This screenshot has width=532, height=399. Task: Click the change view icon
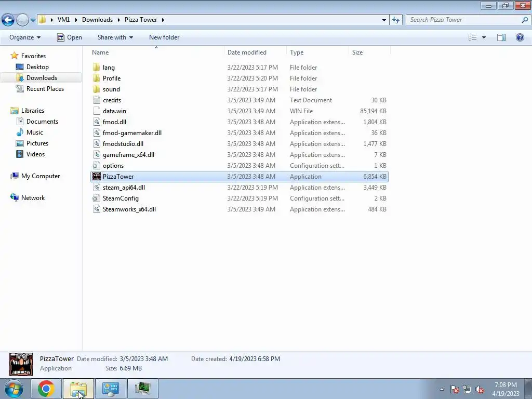pyautogui.click(x=473, y=37)
